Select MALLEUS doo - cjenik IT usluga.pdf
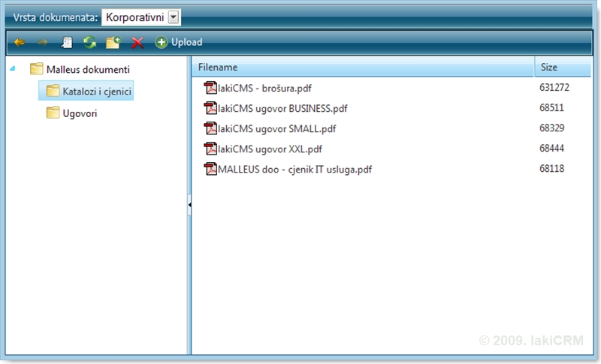The image size is (601, 364). point(294,169)
